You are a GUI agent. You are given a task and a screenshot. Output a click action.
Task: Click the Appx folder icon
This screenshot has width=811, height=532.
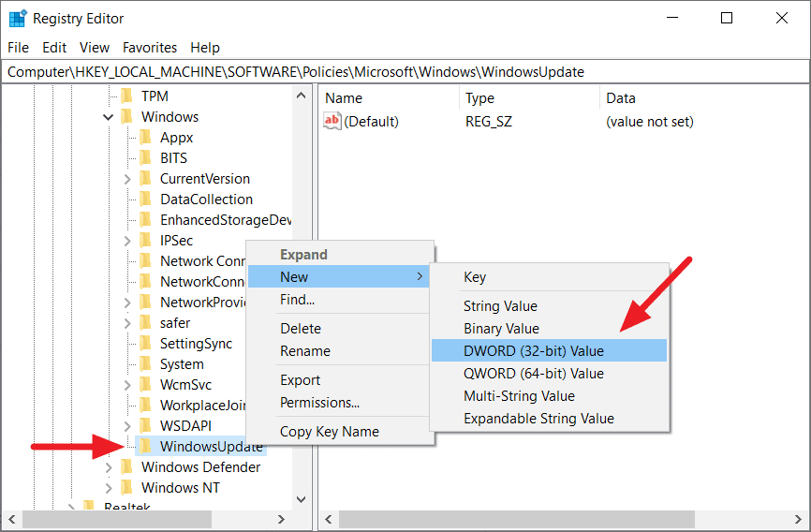[145, 138]
